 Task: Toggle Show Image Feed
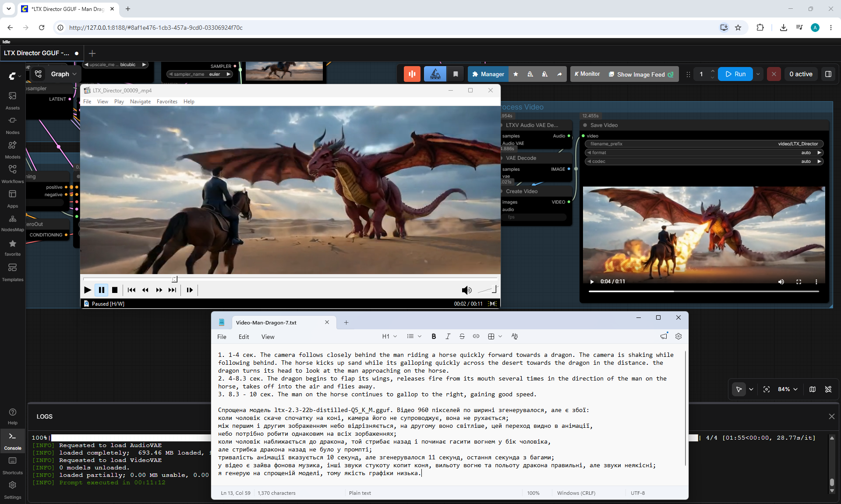tap(641, 74)
